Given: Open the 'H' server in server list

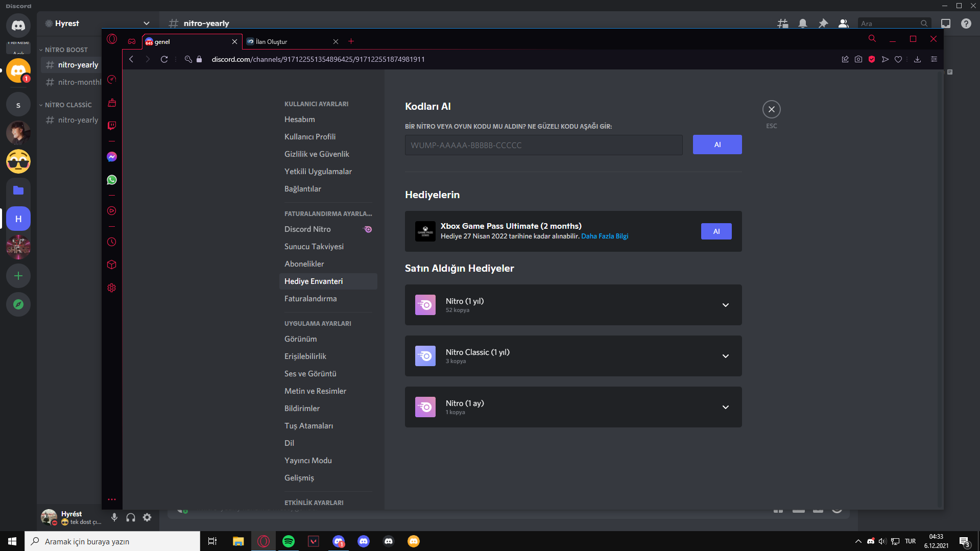Looking at the screenshot, I should (x=18, y=219).
